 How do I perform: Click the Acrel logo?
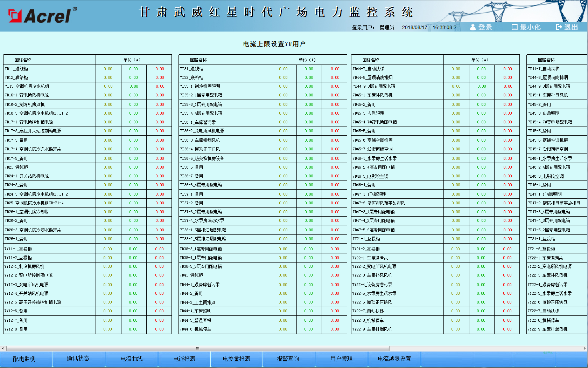(x=42, y=15)
